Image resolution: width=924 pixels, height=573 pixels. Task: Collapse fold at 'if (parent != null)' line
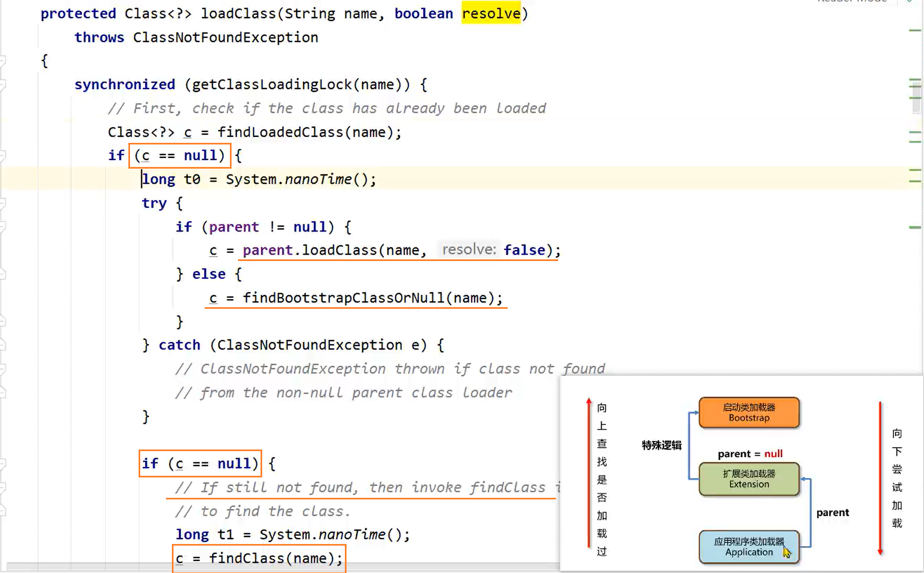click(2, 227)
